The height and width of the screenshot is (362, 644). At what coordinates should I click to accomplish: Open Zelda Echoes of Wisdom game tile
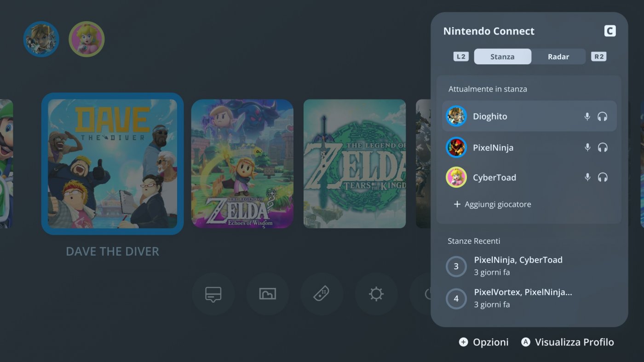point(242,164)
